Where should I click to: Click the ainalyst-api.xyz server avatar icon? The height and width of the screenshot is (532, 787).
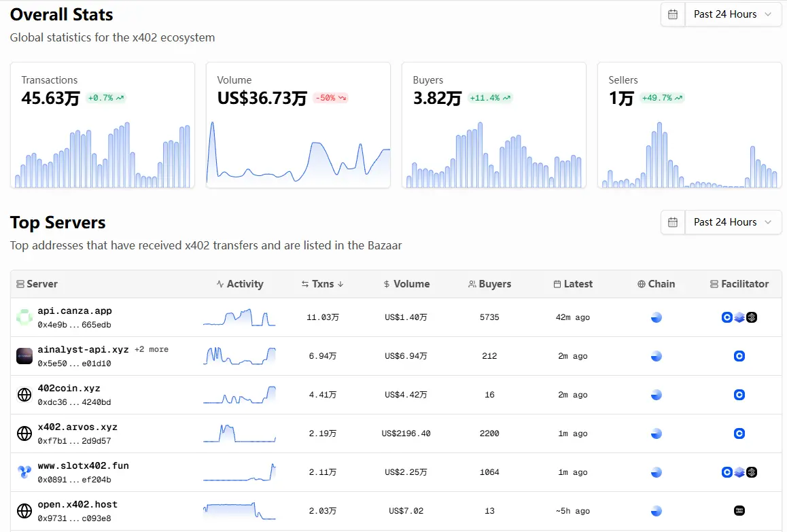click(x=24, y=356)
